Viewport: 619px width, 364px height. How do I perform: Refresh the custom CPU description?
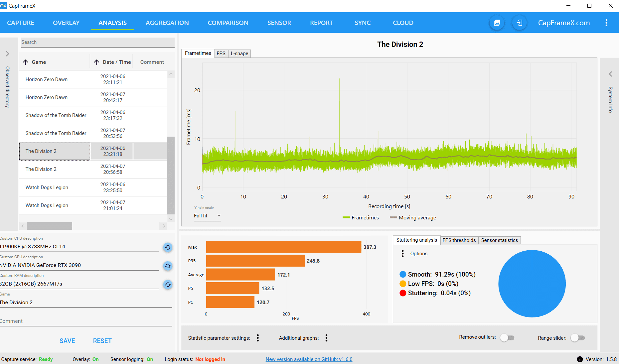tap(168, 247)
